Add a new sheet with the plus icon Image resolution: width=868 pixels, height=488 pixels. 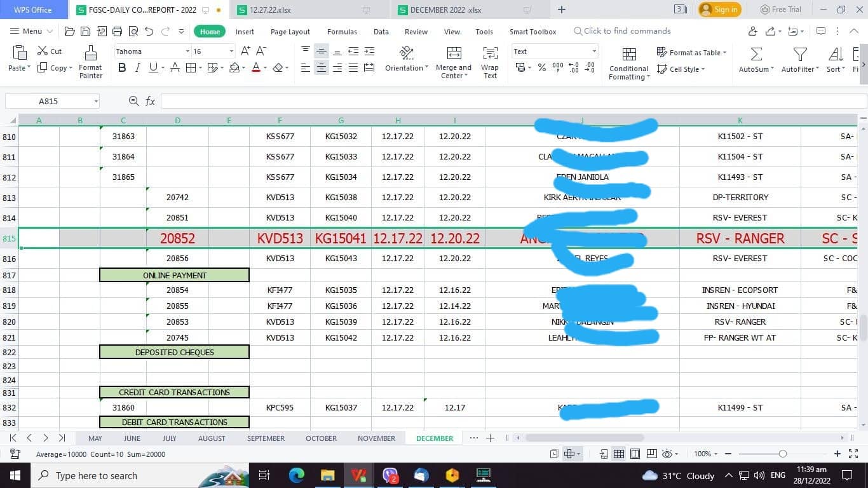[490, 438]
